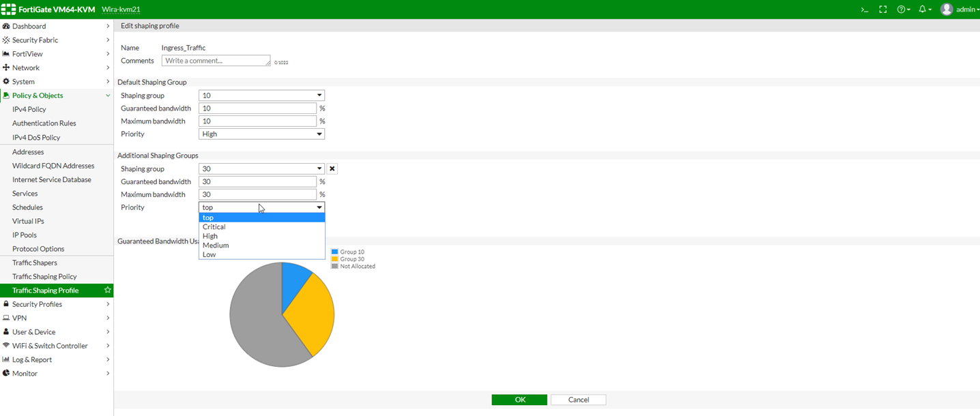
Task: Remove additional shaping group with X icon
Action: (x=332, y=169)
